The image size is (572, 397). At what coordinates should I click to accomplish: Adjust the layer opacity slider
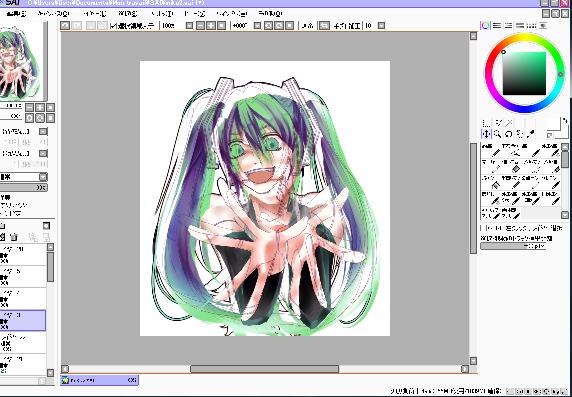click(x=23, y=188)
